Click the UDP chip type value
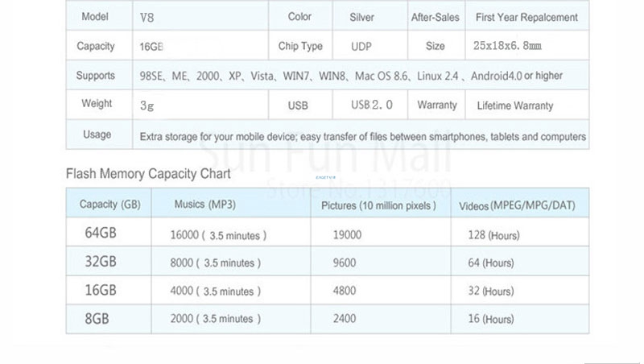This screenshot has height=364, width=644. click(361, 47)
